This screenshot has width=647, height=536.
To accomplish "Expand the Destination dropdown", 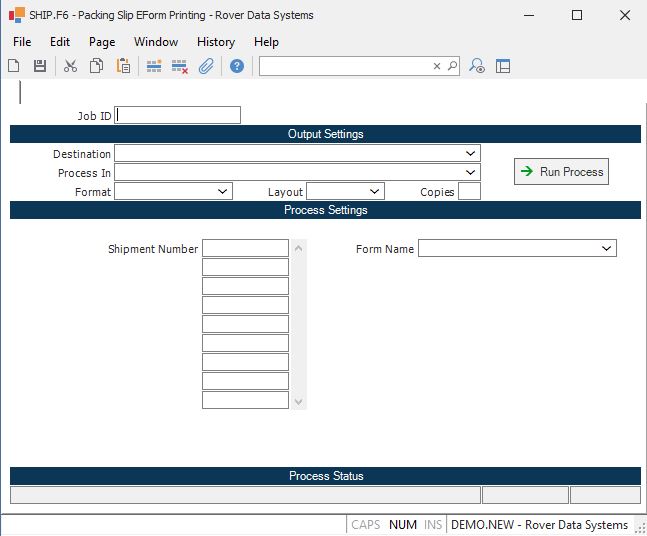I will click(470, 154).
